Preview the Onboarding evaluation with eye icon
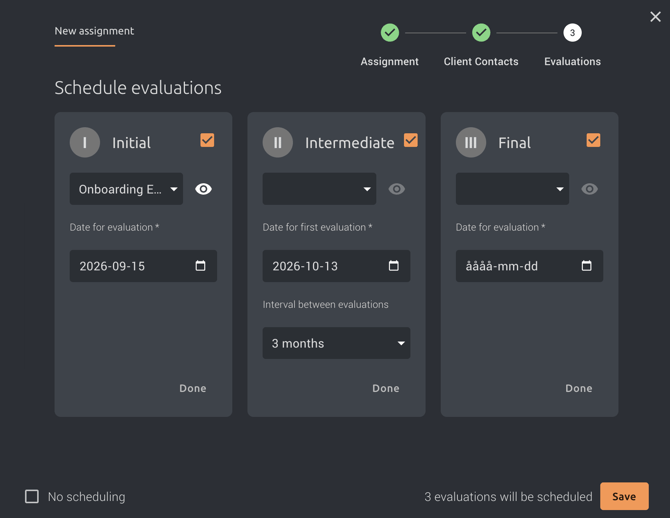The image size is (670, 518). click(x=203, y=189)
